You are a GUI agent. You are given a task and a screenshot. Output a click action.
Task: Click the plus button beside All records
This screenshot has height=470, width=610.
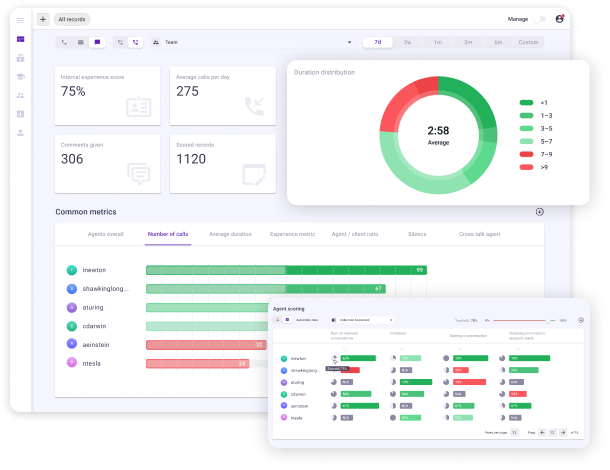click(42, 19)
